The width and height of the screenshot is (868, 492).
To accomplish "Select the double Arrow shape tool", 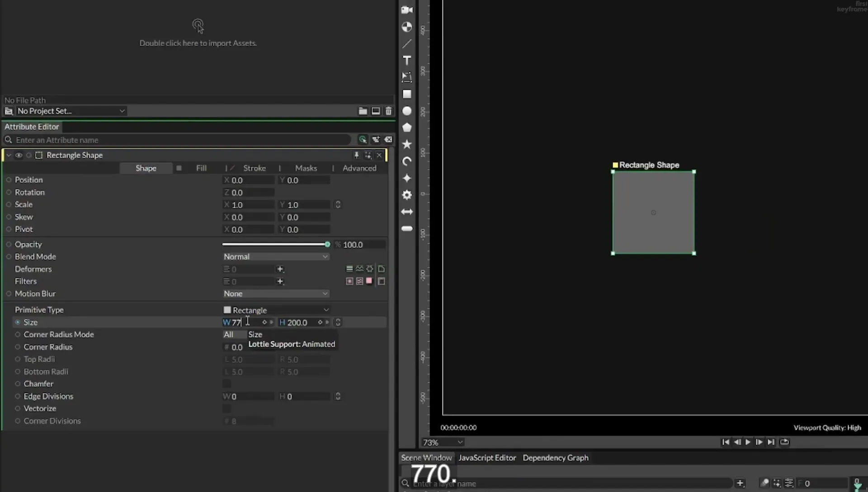I will click(x=407, y=212).
